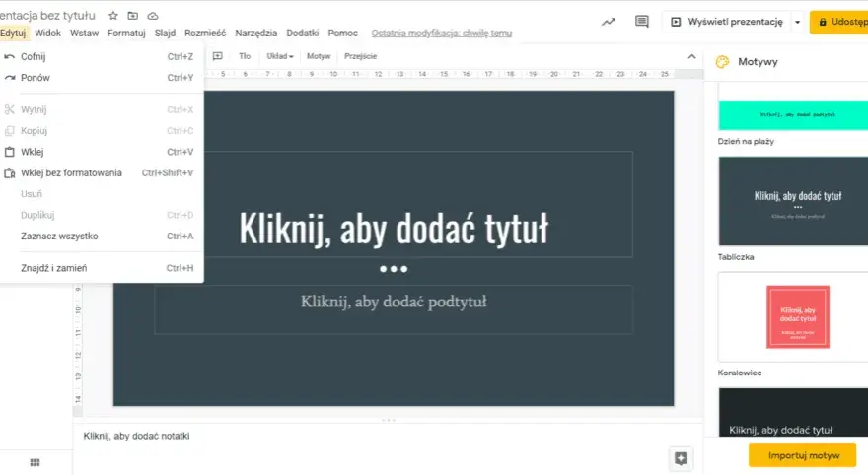Click the add comment toolbar icon

218,56
